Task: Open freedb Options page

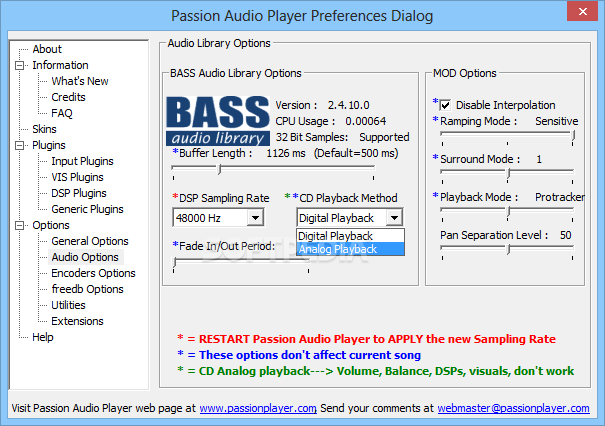Action: (x=87, y=289)
